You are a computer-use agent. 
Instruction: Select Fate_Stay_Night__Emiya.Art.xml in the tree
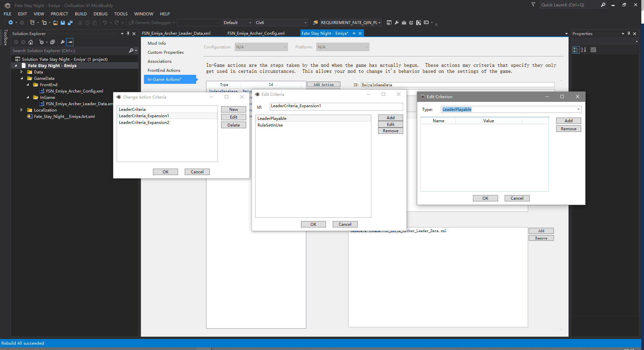pyautogui.click(x=64, y=117)
